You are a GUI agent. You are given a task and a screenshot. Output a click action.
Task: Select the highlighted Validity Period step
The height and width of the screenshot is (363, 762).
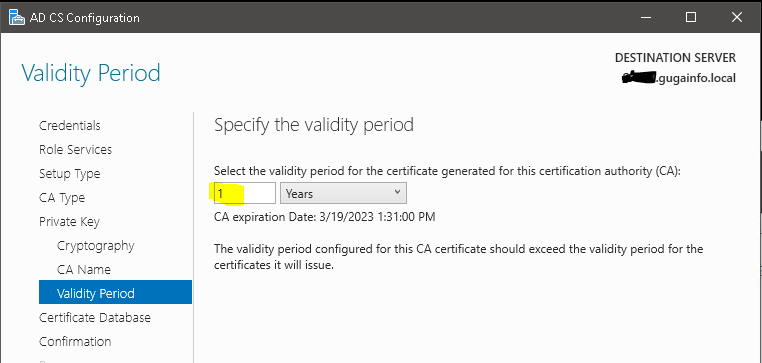(115, 293)
